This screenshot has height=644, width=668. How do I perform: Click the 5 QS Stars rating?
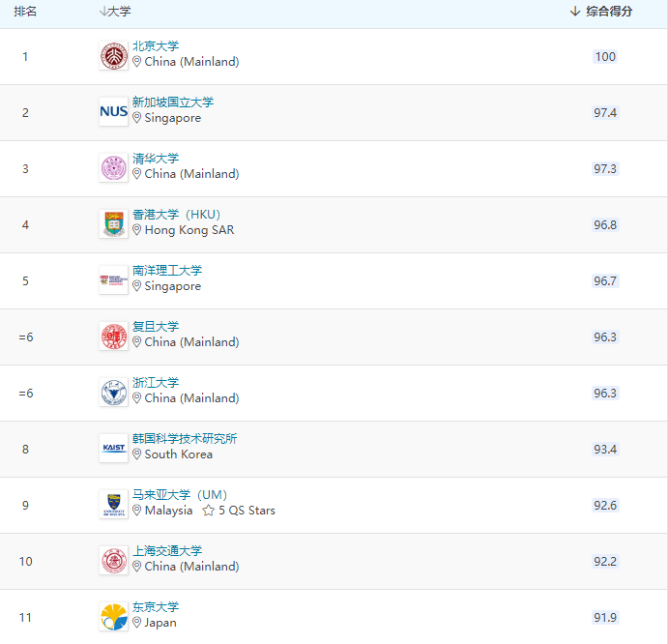tap(239, 511)
